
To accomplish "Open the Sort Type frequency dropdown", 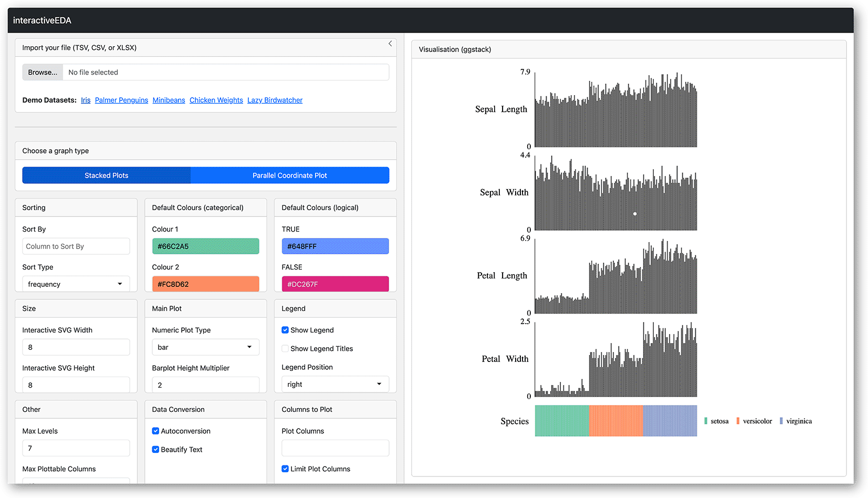I will coord(76,284).
